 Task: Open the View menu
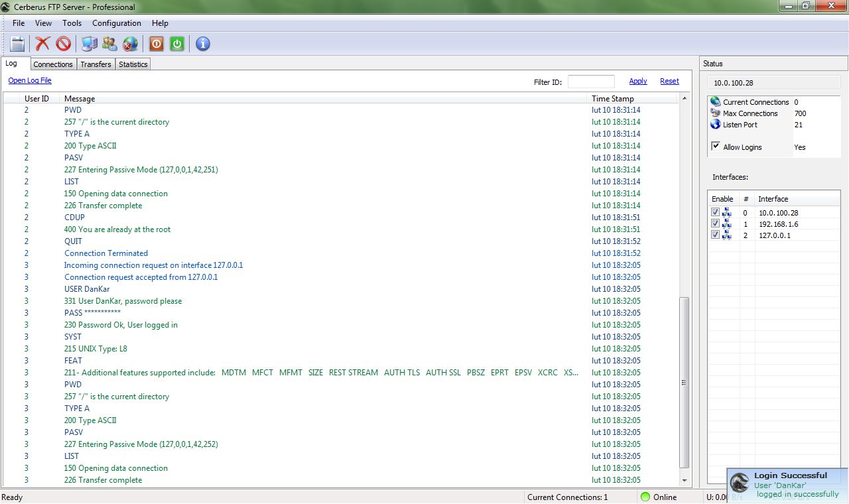(43, 23)
